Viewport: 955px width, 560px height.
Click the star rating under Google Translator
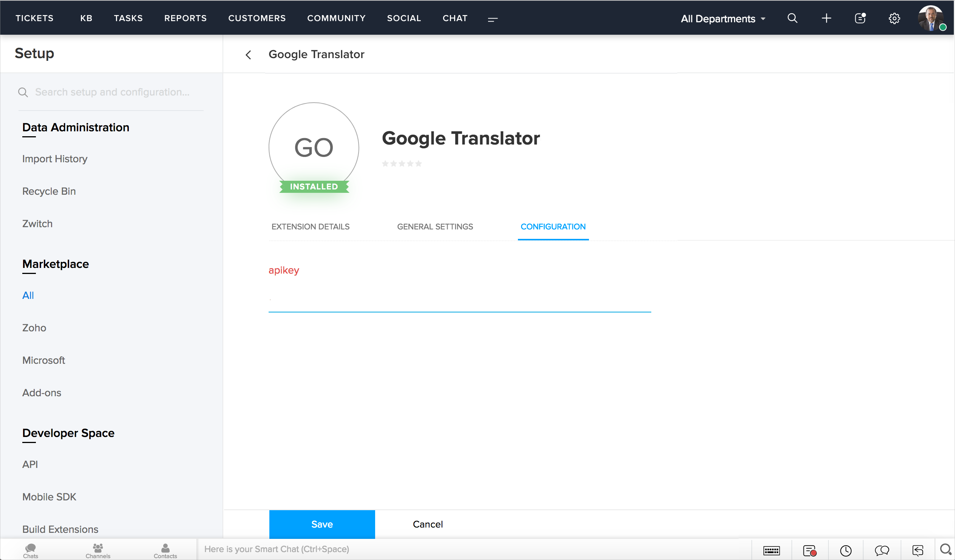pos(402,163)
